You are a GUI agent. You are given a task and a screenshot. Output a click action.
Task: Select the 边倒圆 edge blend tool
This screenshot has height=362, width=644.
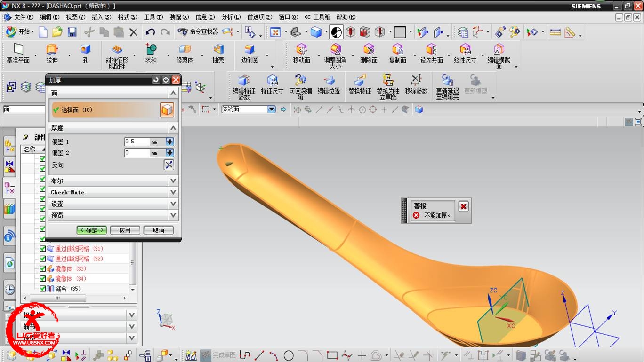250,54
